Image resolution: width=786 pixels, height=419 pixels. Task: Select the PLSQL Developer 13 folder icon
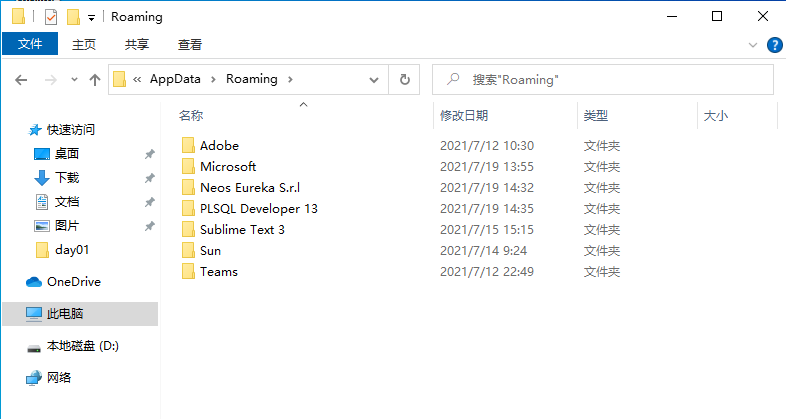click(188, 209)
